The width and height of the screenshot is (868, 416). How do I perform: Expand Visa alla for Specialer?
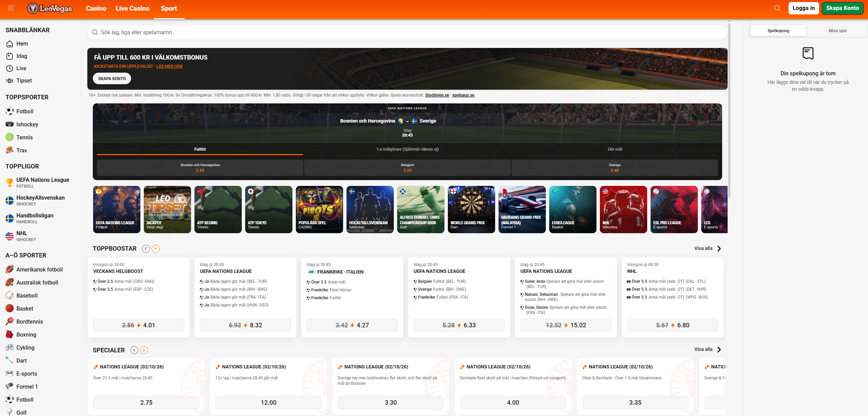(x=707, y=349)
